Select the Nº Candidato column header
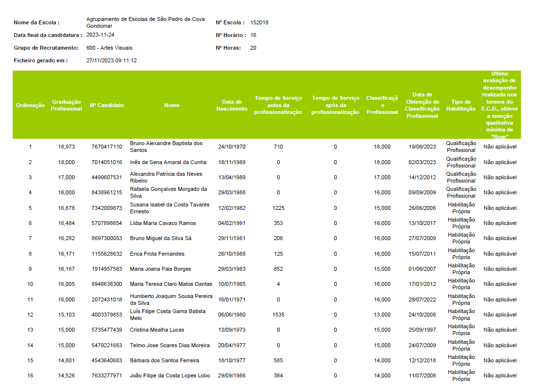Viewport: 541px width, 392px height. (x=107, y=105)
